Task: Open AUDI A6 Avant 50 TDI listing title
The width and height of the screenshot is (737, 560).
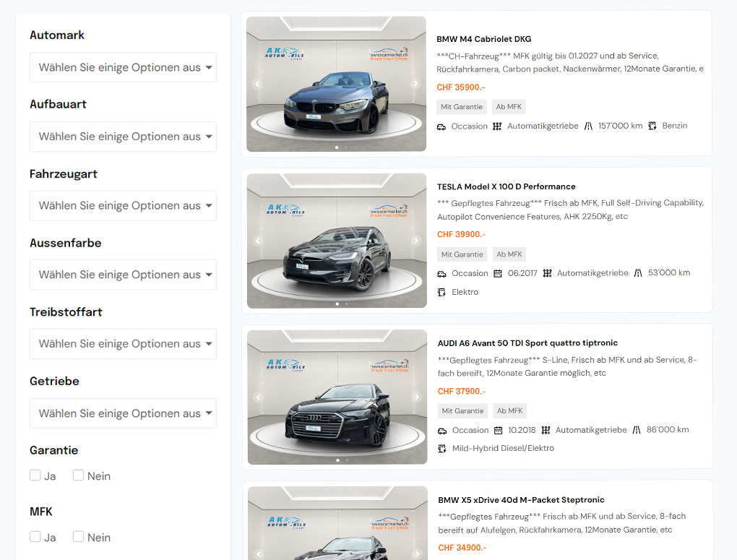Action: pos(527,343)
